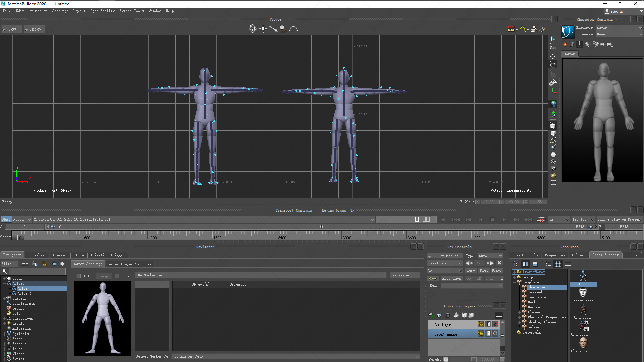Image resolution: width=644 pixels, height=362 pixels.
Task: Click the loop playback icon
Action: click(541, 220)
